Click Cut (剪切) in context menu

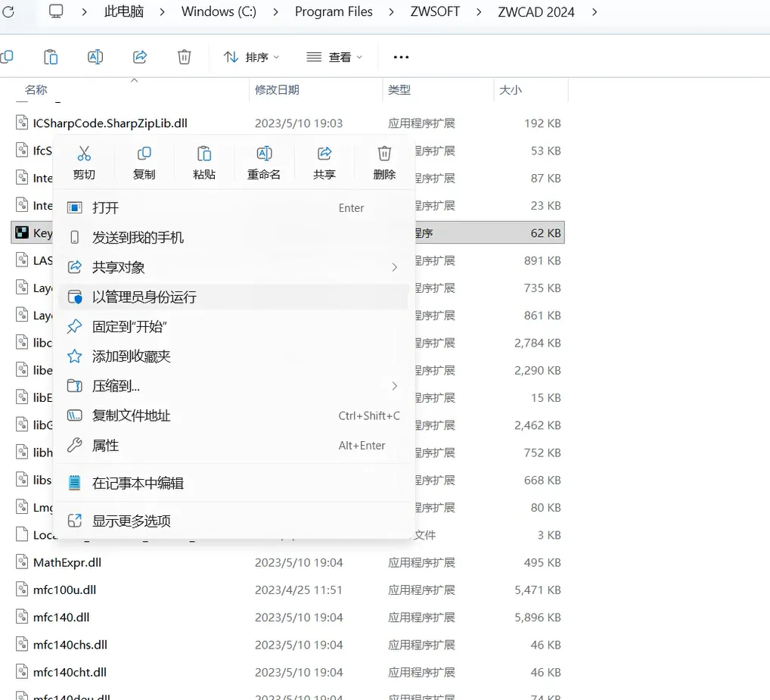84,163
